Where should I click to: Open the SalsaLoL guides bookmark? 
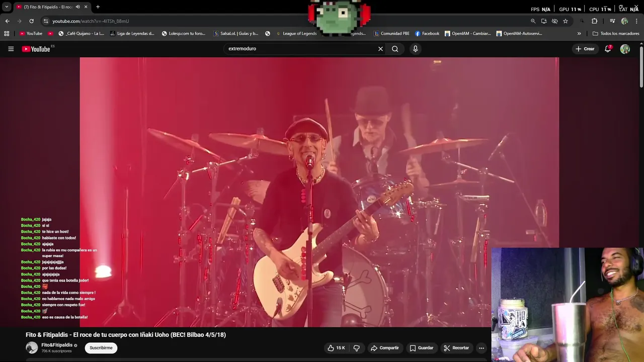pos(236,34)
